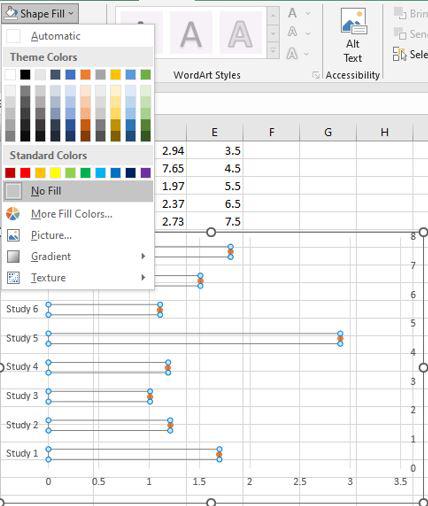Pick the yellow standard color

(55, 173)
